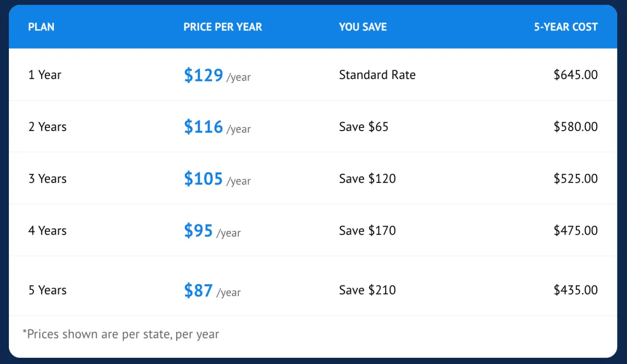Screen dimensions: 627x364
Task: Click the Standard Rate text
Action: click(377, 75)
